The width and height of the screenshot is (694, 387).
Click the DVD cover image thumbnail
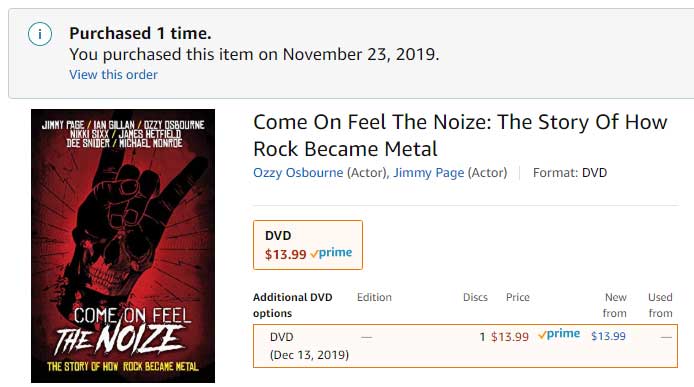[123, 246]
